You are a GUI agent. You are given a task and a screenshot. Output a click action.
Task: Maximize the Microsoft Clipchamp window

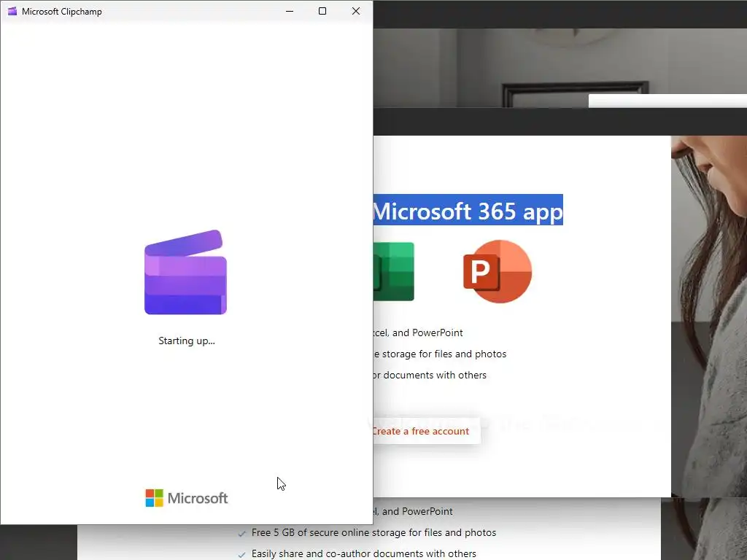[x=322, y=11]
